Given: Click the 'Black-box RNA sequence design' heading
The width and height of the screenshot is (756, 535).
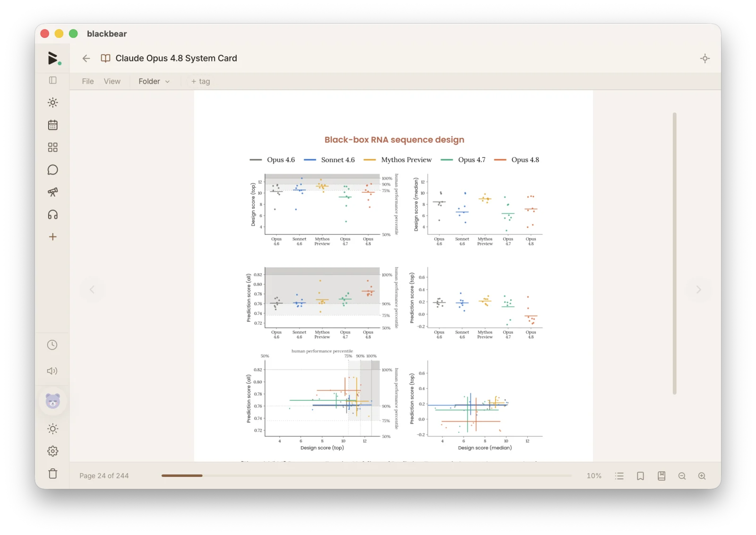Looking at the screenshot, I should pos(394,140).
